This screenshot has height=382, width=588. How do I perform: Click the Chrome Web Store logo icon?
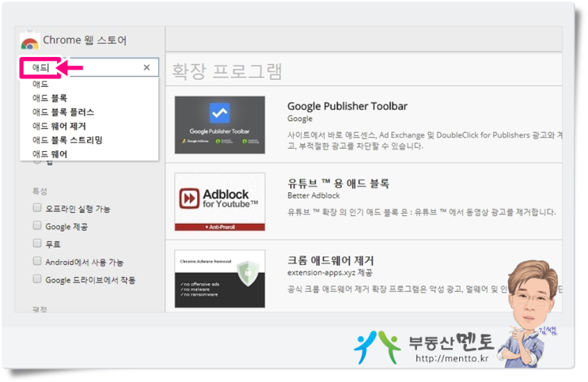29,40
